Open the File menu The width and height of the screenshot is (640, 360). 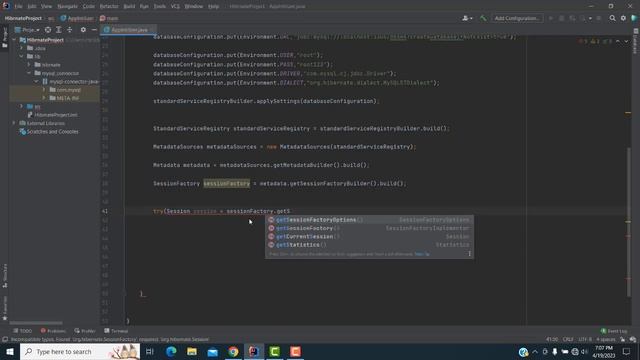click(x=18, y=7)
